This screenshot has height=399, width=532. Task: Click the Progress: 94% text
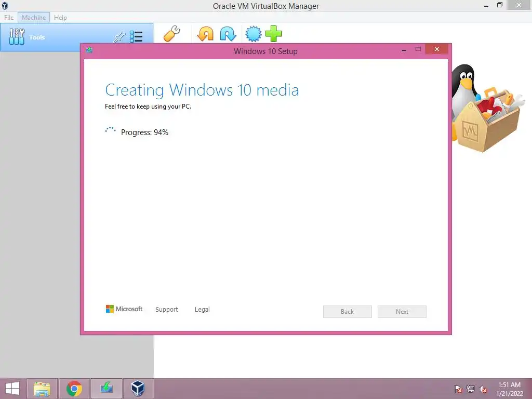[144, 132]
